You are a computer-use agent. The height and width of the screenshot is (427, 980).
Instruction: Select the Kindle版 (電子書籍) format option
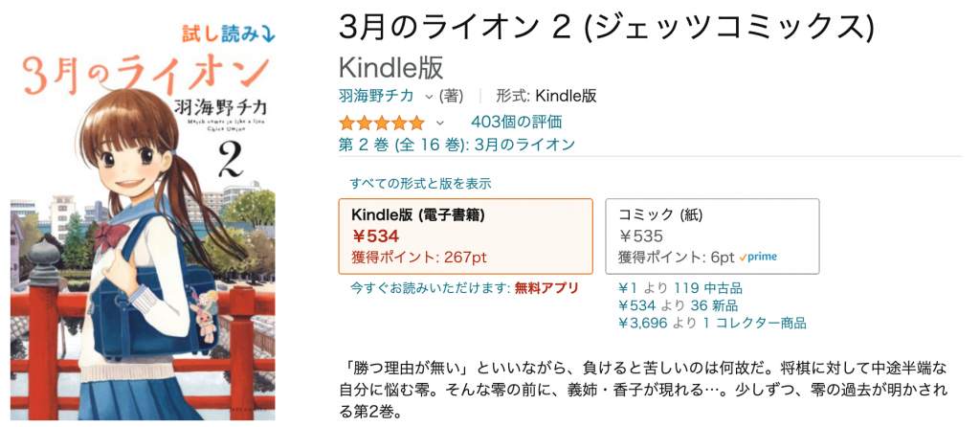(x=465, y=236)
